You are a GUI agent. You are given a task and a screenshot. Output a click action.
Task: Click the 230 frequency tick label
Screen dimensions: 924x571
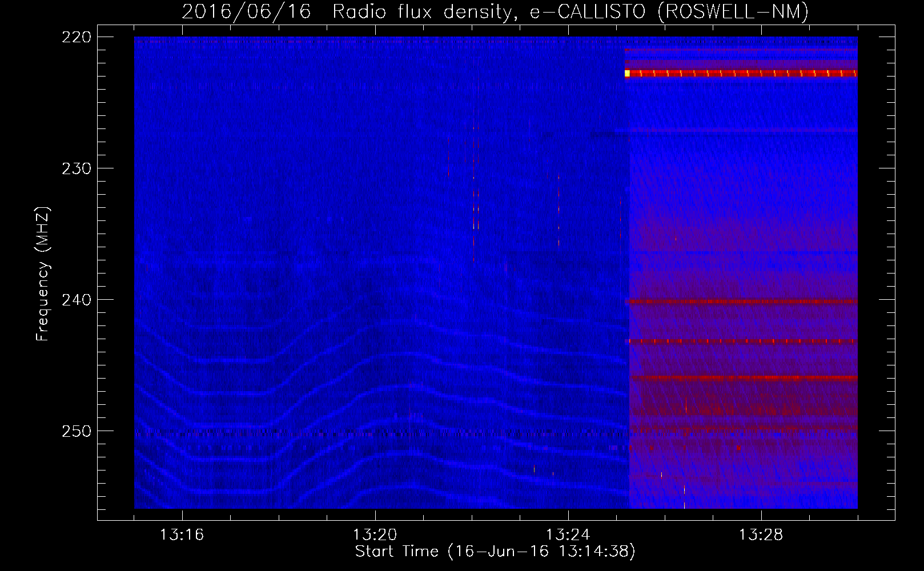(77, 168)
